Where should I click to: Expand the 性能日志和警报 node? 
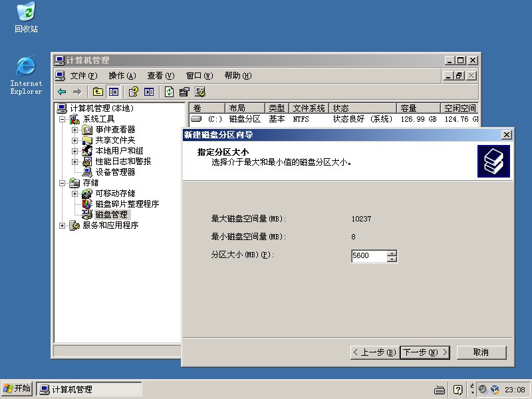pos(74,162)
